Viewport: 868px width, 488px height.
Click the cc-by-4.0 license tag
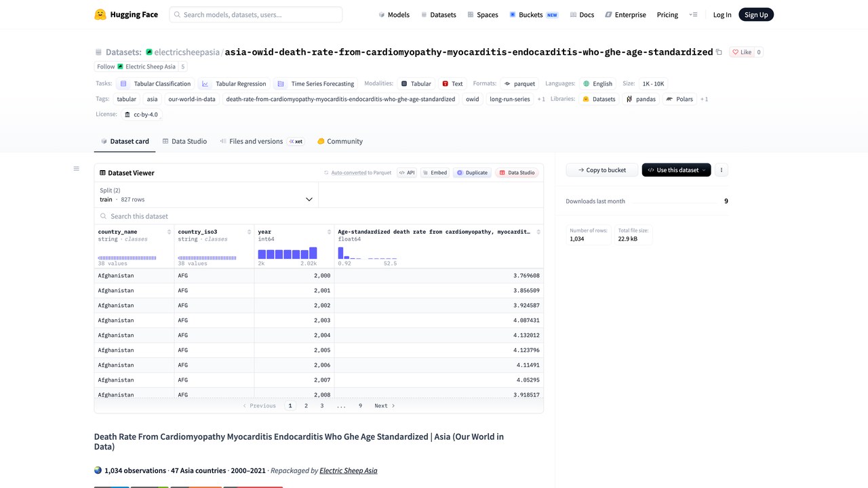pos(141,115)
